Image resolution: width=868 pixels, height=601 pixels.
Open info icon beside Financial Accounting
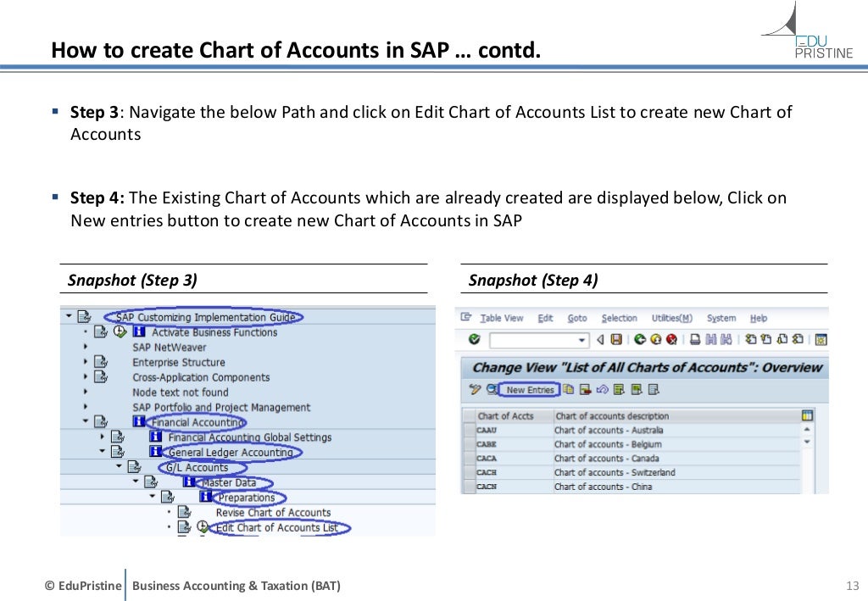tap(139, 421)
